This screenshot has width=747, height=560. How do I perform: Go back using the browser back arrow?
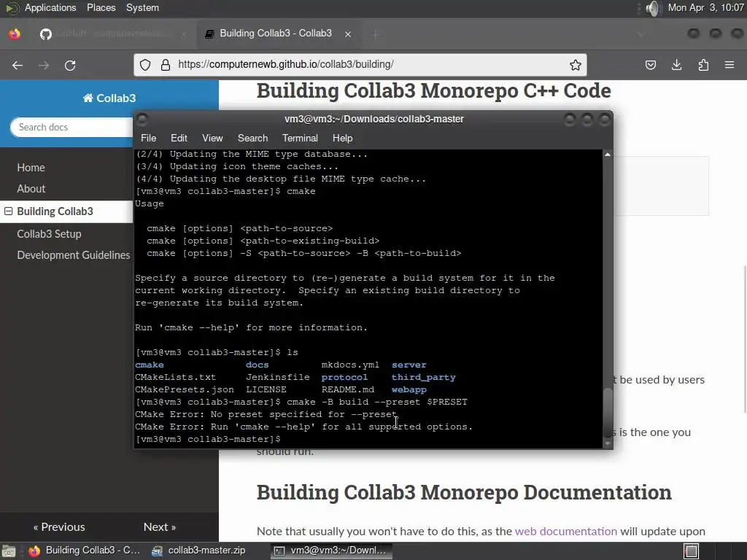pyautogui.click(x=18, y=65)
